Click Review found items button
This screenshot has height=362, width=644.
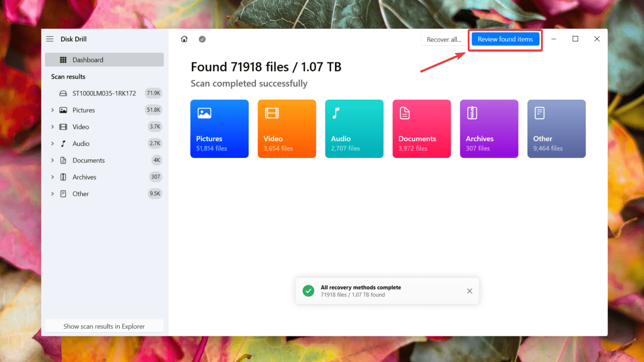coord(505,39)
